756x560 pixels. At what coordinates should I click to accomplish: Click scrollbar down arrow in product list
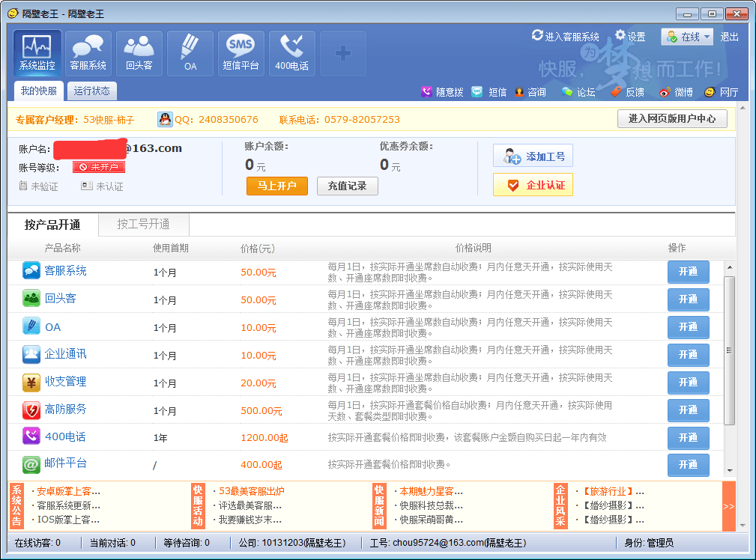[729, 471]
